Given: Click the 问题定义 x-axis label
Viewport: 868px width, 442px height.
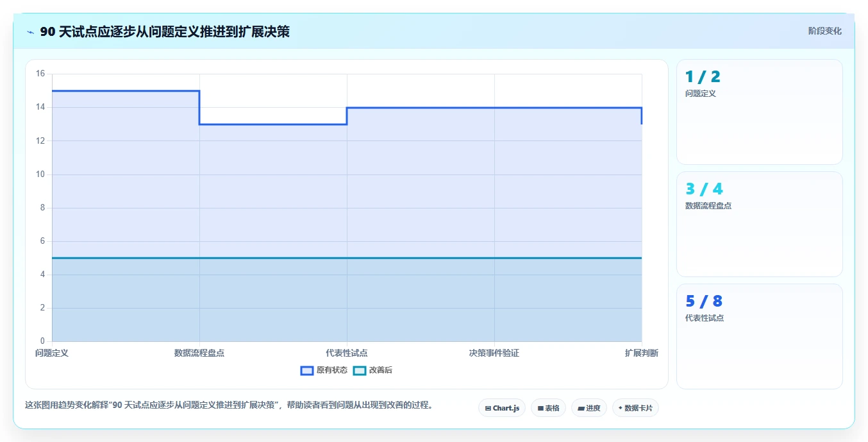Looking at the screenshot, I should click(x=52, y=353).
